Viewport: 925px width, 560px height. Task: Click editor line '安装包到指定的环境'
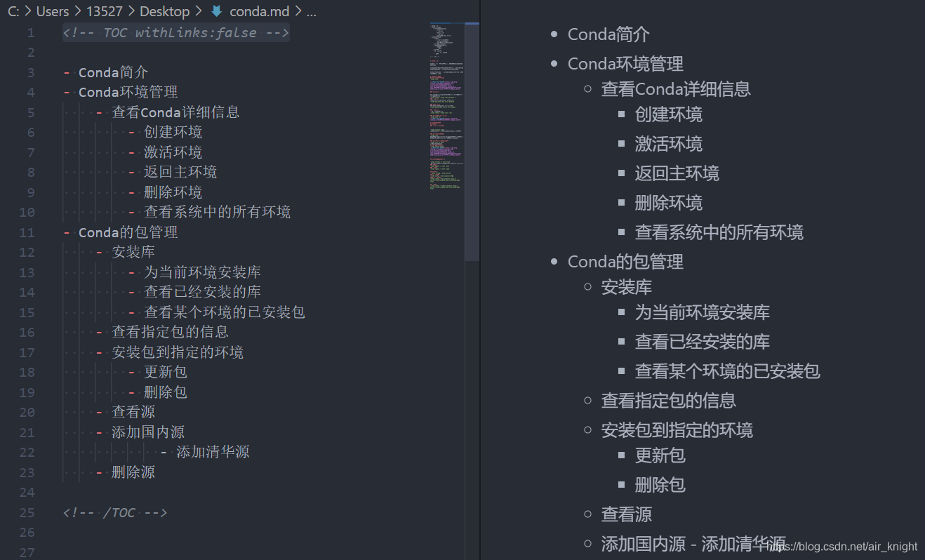(x=178, y=352)
